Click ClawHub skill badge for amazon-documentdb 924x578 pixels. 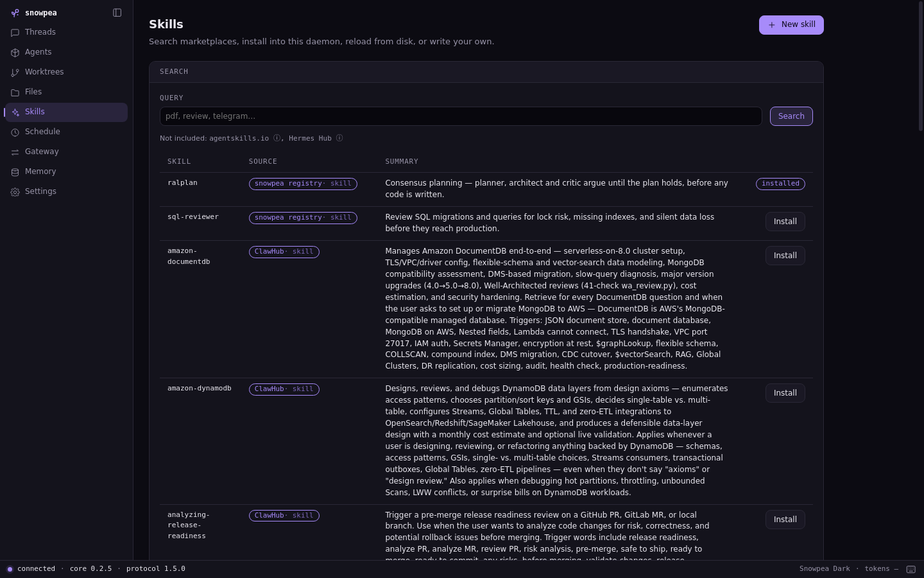click(x=284, y=252)
